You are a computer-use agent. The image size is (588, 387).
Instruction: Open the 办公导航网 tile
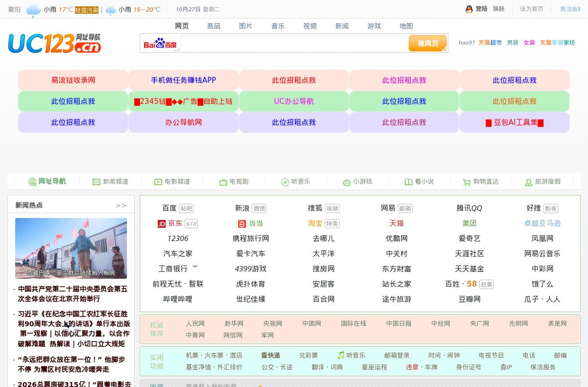point(184,122)
